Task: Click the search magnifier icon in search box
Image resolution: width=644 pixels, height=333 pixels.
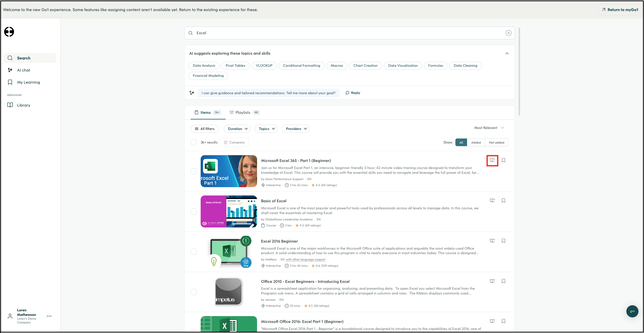Action: [x=191, y=33]
